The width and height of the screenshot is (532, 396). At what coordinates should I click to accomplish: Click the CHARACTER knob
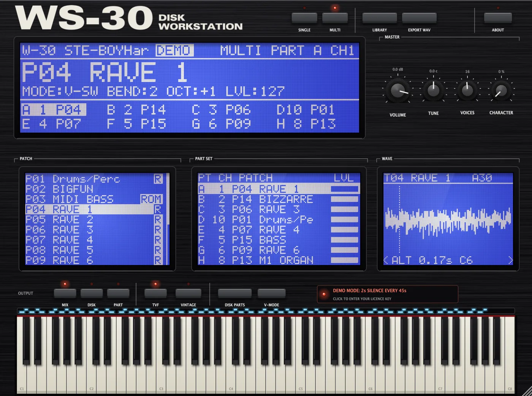501,91
